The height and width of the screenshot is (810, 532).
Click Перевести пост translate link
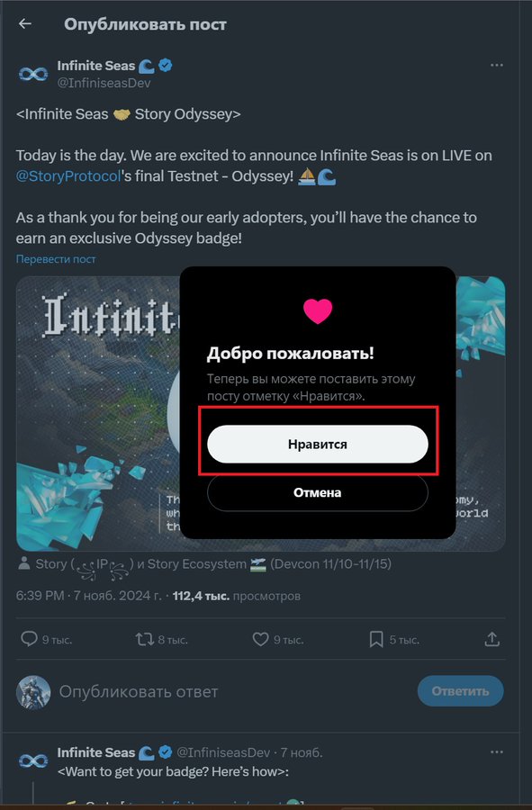tap(56, 259)
